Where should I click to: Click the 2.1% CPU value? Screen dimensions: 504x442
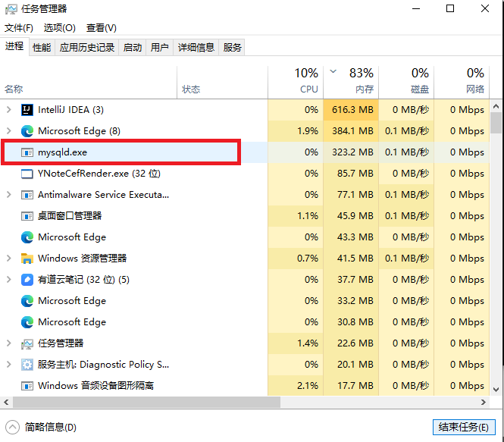[308, 386]
